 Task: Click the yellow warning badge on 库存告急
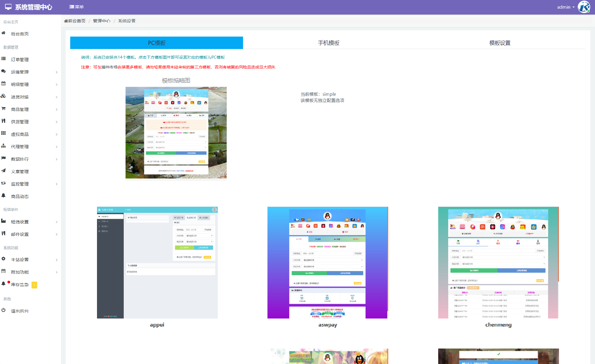35,285
